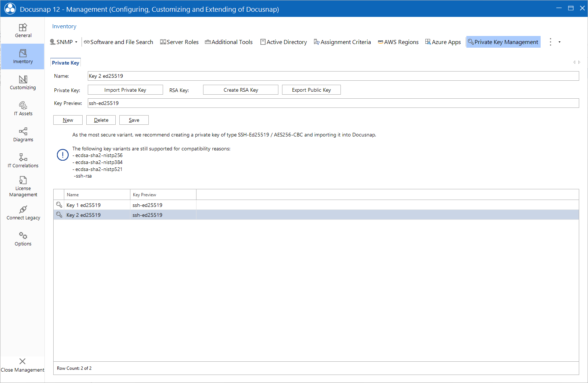Open License Management sidebar section
This screenshot has width=588, height=383.
coord(23,187)
